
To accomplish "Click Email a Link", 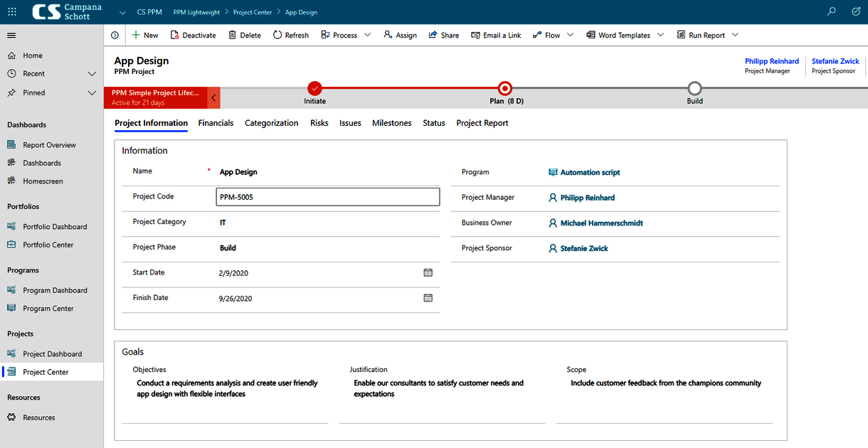I will pos(496,35).
